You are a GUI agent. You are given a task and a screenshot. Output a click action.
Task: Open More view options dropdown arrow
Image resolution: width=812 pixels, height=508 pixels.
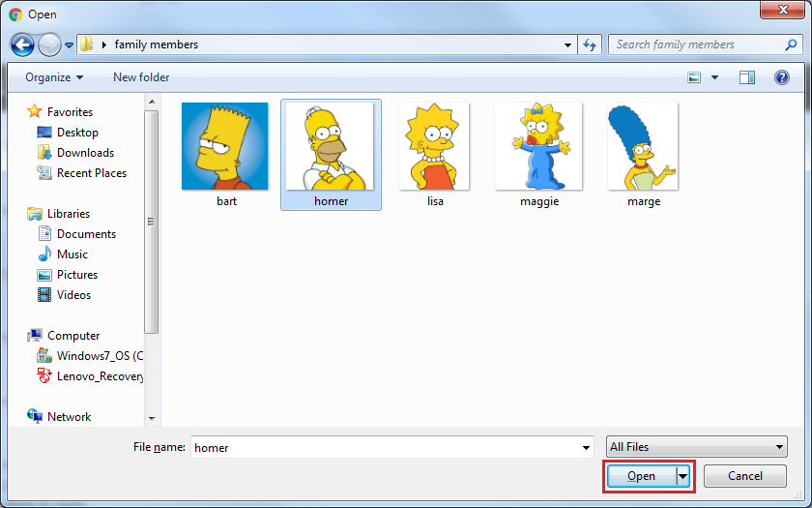[714, 77]
